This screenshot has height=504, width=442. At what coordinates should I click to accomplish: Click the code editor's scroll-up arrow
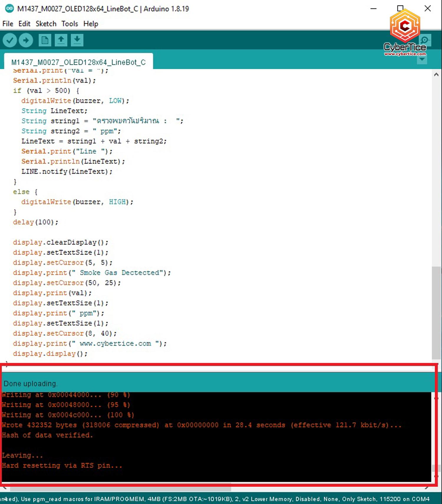(436, 74)
